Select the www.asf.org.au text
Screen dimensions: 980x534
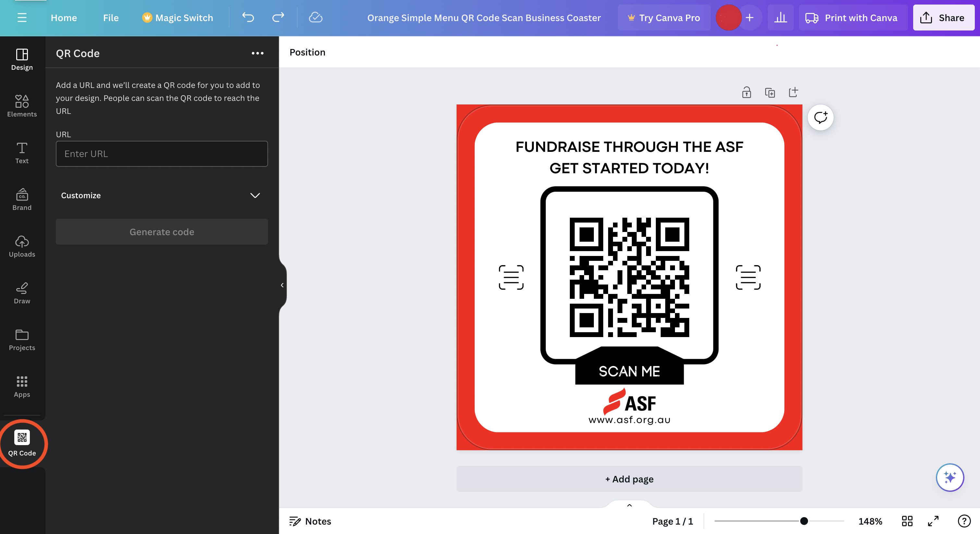(629, 420)
